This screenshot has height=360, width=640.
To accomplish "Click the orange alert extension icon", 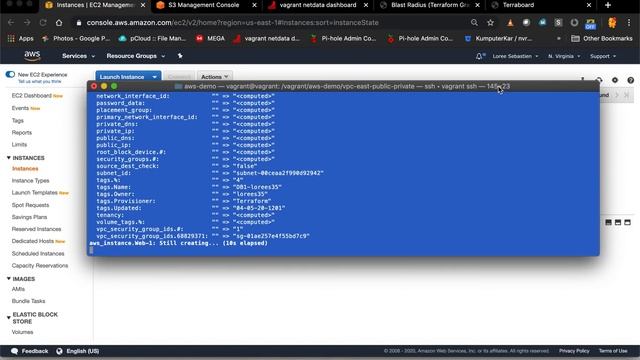I will tap(510, 22).
